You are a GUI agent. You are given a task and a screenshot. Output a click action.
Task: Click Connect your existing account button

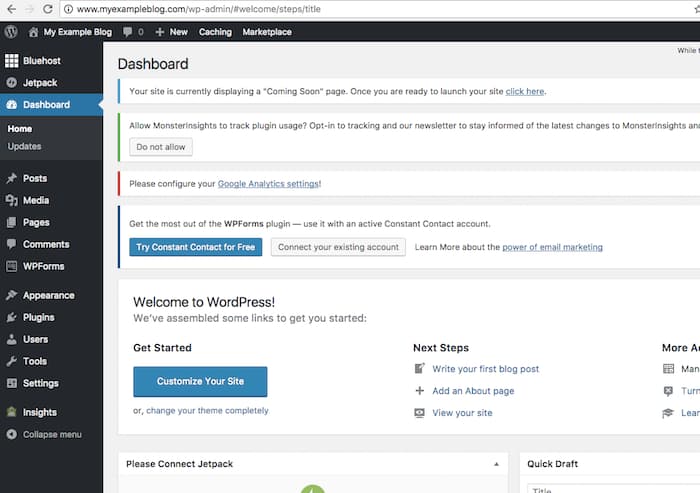[x=338, y=247]
